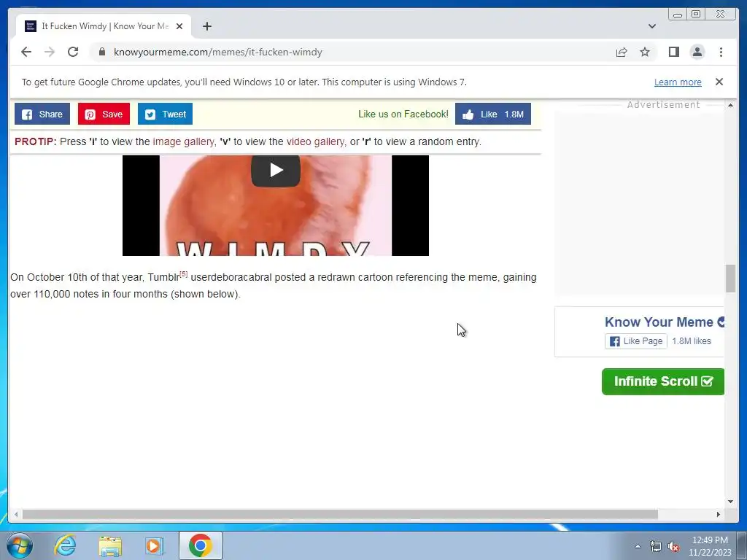Click the 'Like us on Facebook!' text
The height and width of the screenshot is (560, 747).
click(x=403, y=114)
